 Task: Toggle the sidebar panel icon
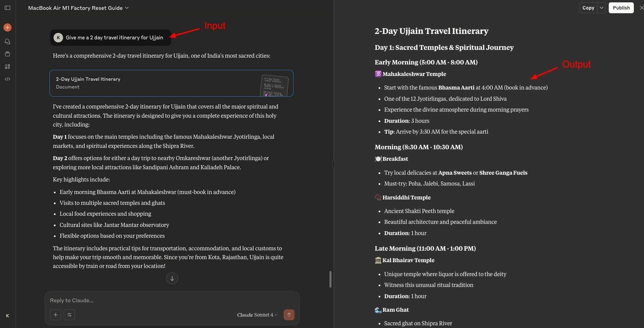pos(7,8)
